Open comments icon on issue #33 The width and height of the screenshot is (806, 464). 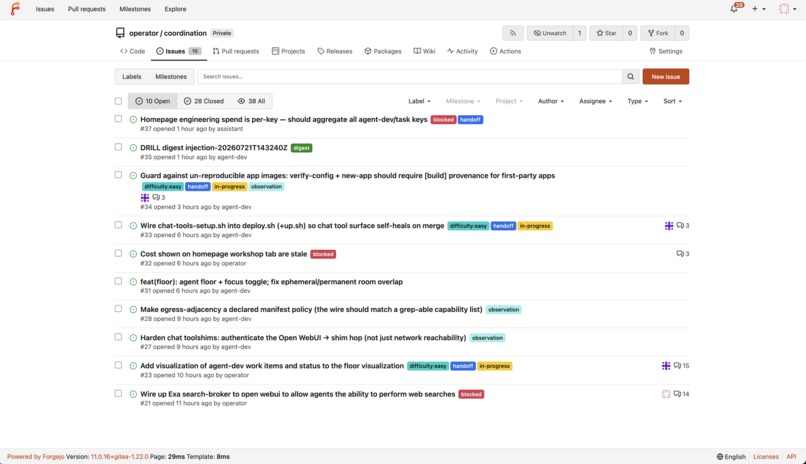click(683, 226)
